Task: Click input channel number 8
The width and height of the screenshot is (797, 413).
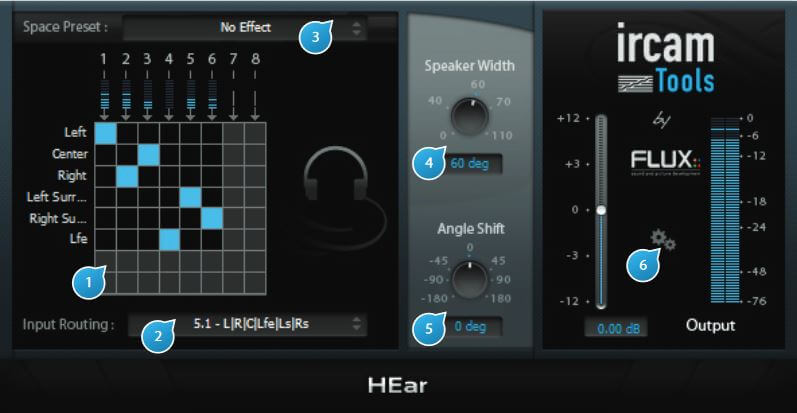Action: pos(255,59)
